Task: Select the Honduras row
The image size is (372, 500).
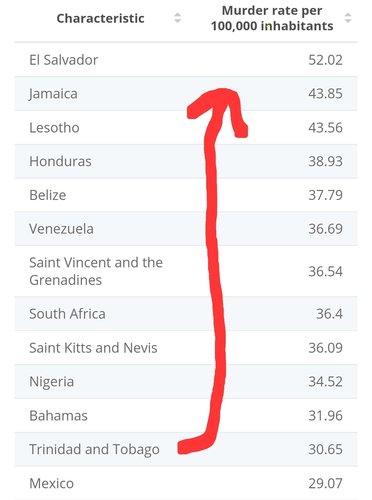Action: [186, 161]
